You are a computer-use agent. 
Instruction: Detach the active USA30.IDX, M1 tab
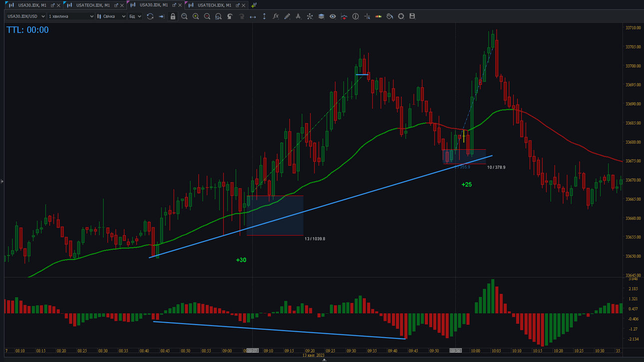174,5
